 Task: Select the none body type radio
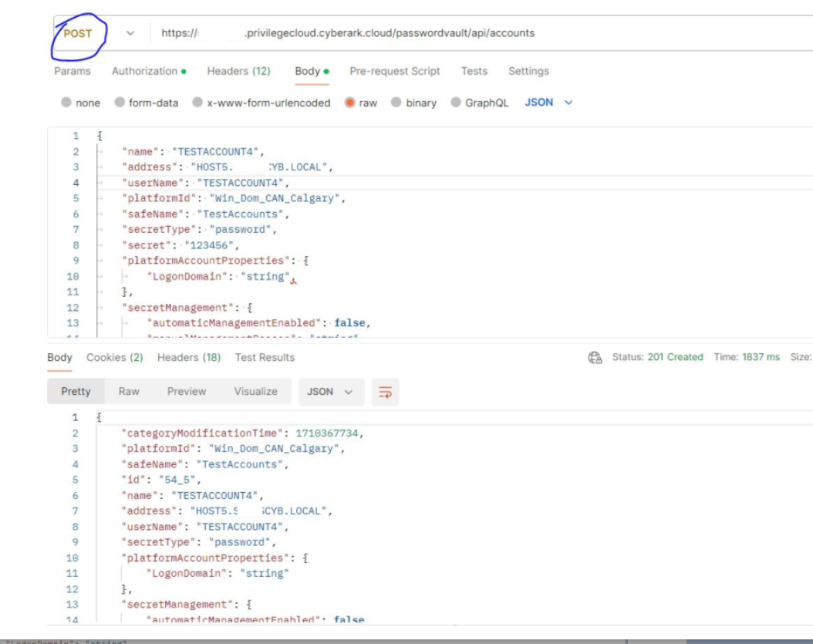(66, 102)
